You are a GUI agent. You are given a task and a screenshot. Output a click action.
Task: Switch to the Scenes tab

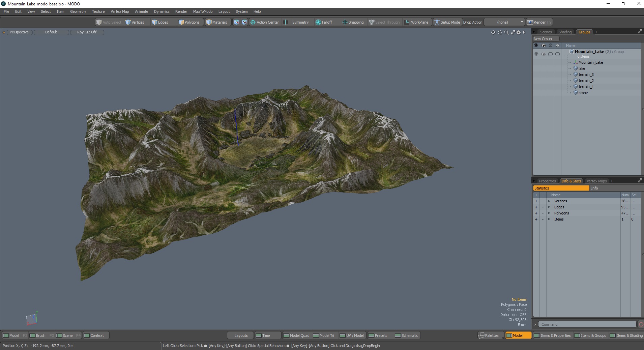546,32
